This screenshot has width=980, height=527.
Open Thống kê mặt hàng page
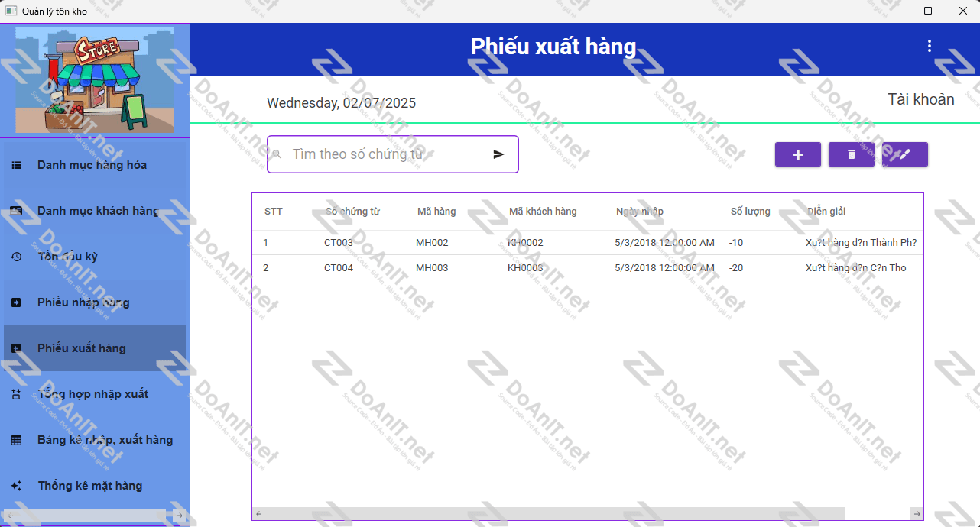pyautogui.click(x=95, y=486)
